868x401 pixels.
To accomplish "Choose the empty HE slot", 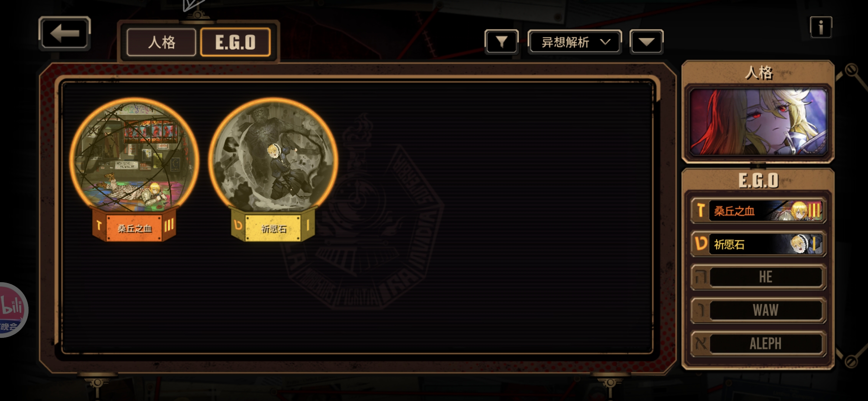I will pyautogui.click(x=758, y=277).
